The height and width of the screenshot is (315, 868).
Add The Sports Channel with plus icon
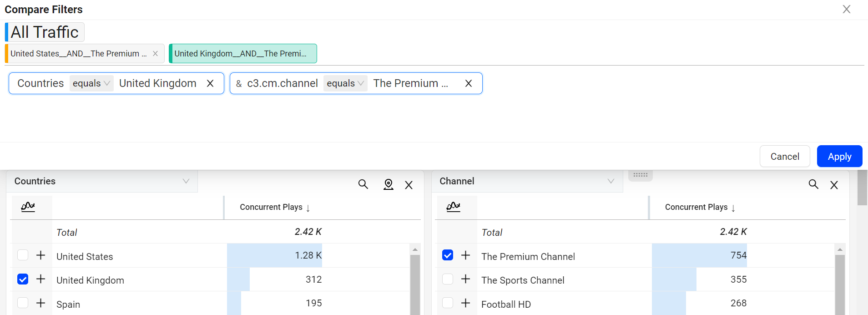pos(465,279)
